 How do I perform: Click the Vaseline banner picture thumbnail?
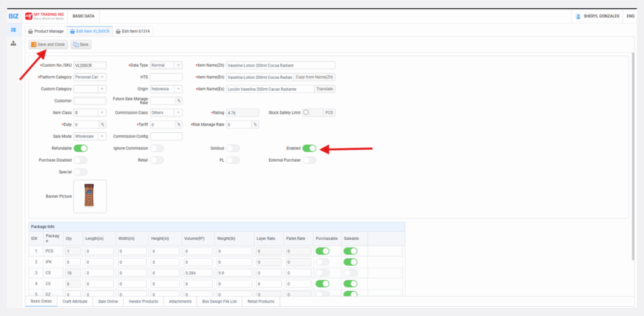(x=90, y=196)
